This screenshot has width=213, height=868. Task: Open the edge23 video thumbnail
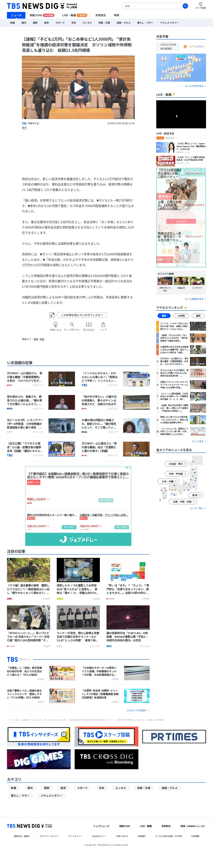coord(181,281)
